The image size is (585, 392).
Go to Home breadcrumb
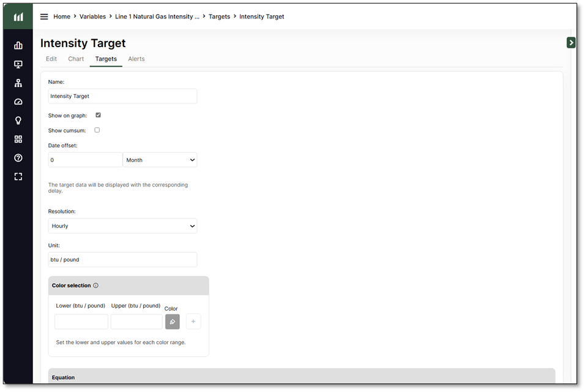click(x=62, y=17)
